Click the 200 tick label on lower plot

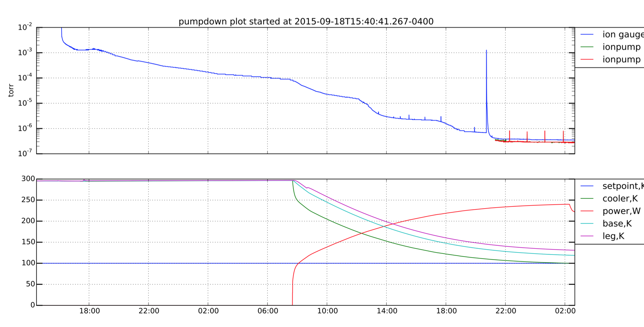click(x=28, y=221)
